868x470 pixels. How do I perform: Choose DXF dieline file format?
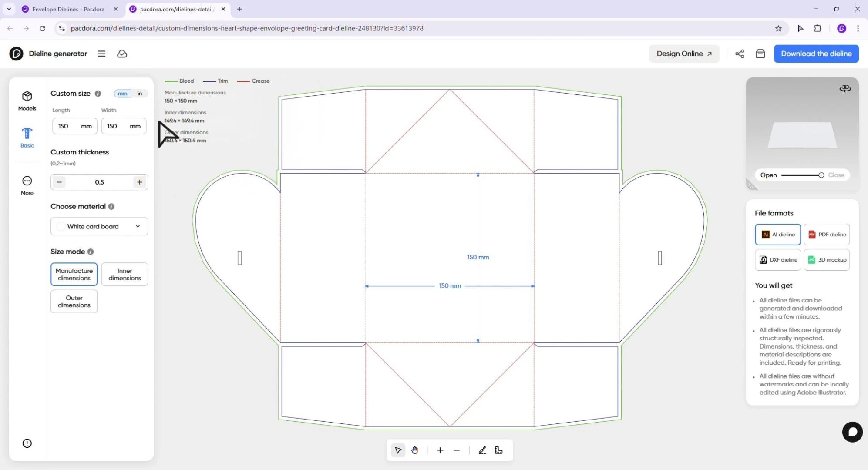pyautogui.click(x=778, y=260)
